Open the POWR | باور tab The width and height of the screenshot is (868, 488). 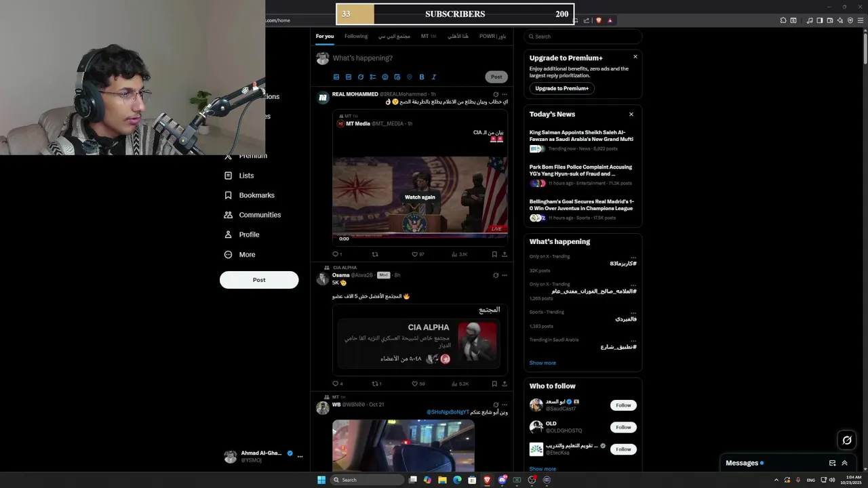(492, 37)
